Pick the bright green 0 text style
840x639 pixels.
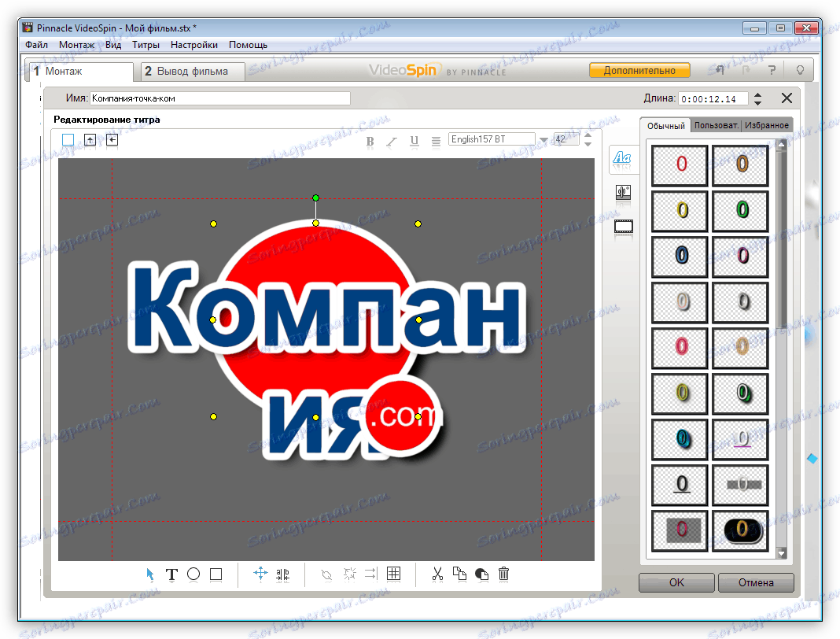pos(740,211)
